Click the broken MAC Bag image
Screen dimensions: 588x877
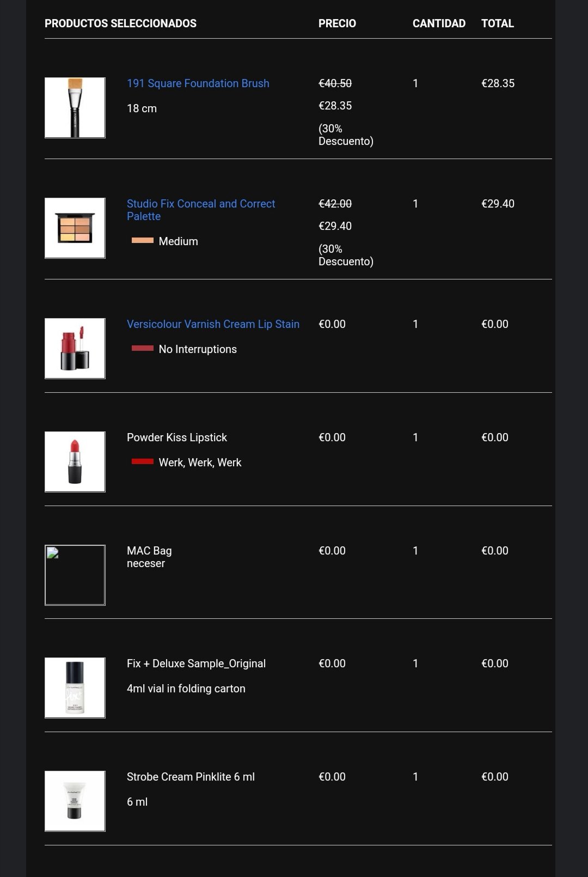click(x=75, y=575)
